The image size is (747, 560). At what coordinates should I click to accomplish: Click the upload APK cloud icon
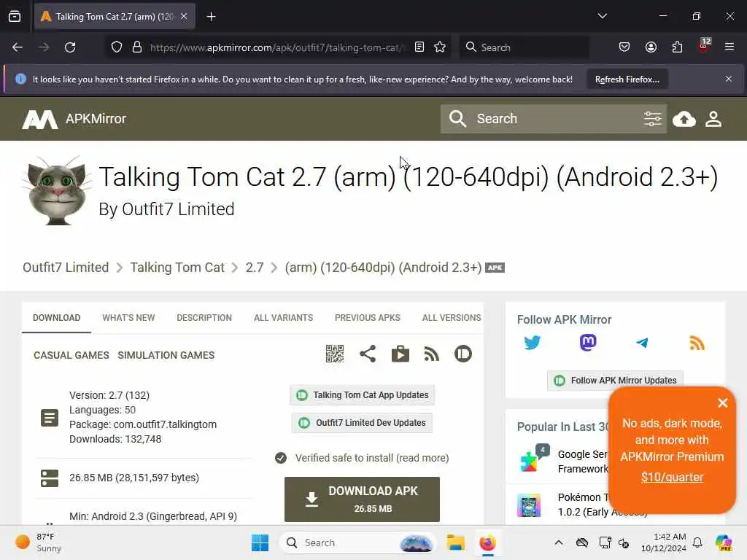(684, 119)
